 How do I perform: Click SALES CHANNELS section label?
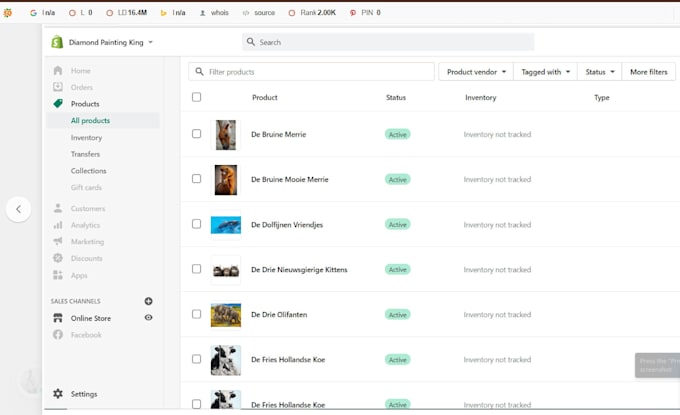[x=75, y=301]
